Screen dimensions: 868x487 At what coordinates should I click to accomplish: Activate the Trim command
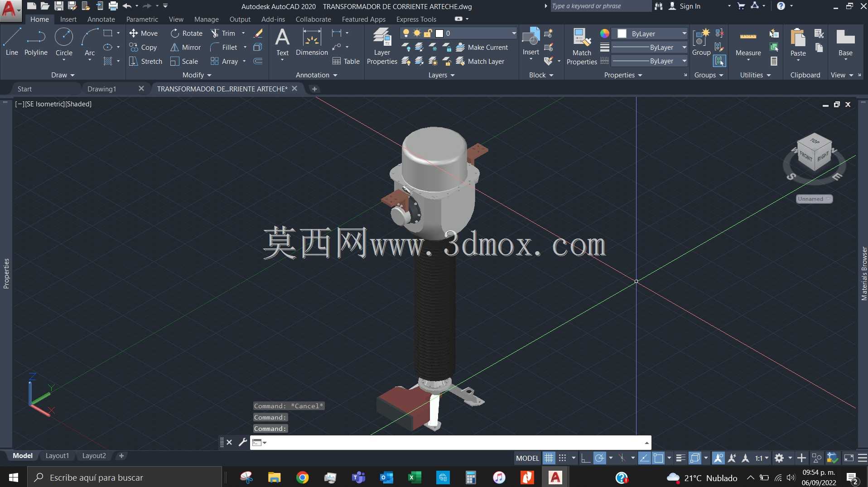(223, 33)
